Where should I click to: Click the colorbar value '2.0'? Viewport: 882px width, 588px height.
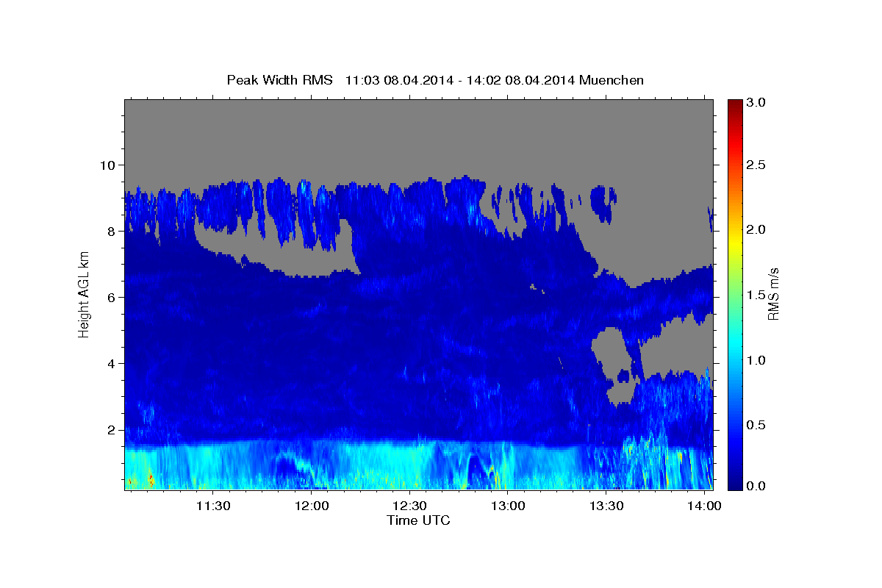tap(758, 229)
